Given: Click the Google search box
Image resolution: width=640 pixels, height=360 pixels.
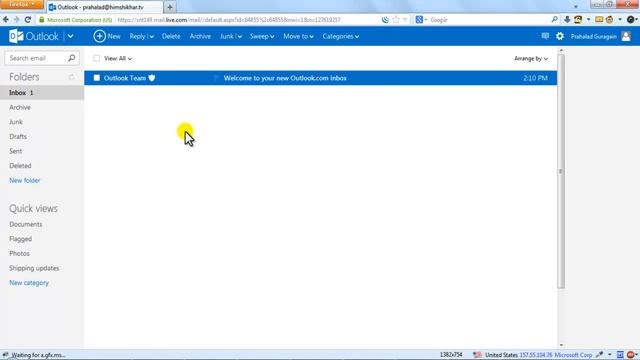Looking at the screenshot, I should click(488, 20).
